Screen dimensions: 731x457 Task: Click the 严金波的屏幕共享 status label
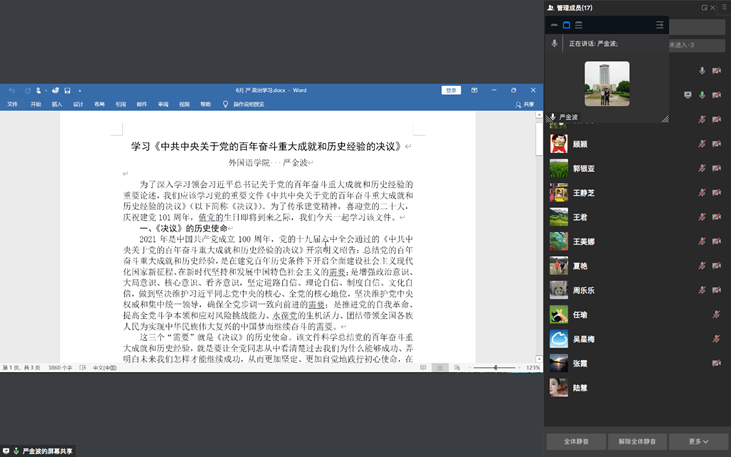pyautogui.click(x=48, y=451)
